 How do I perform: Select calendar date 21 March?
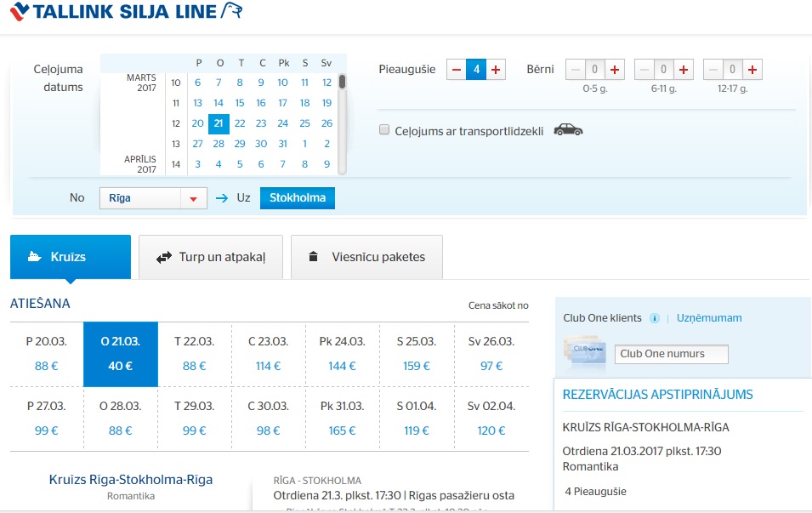tap(219, 123)
